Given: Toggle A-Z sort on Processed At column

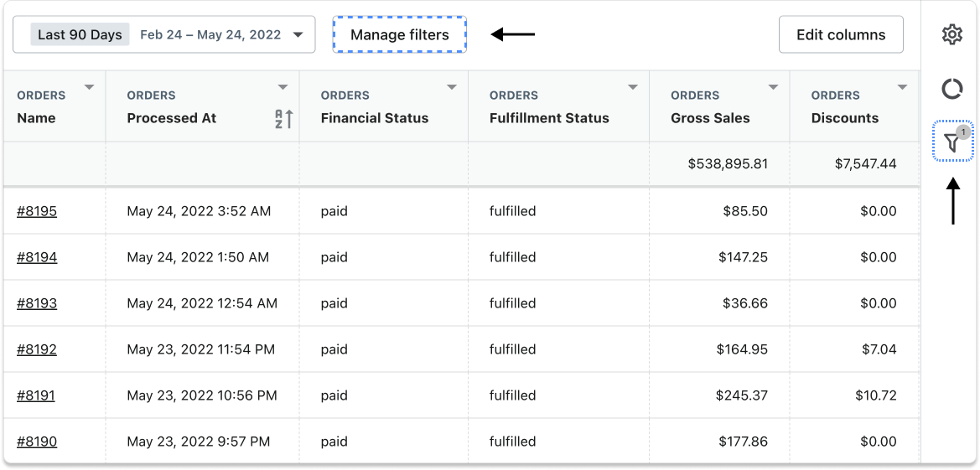Looking at the screenshot, I should coord(283,119).
